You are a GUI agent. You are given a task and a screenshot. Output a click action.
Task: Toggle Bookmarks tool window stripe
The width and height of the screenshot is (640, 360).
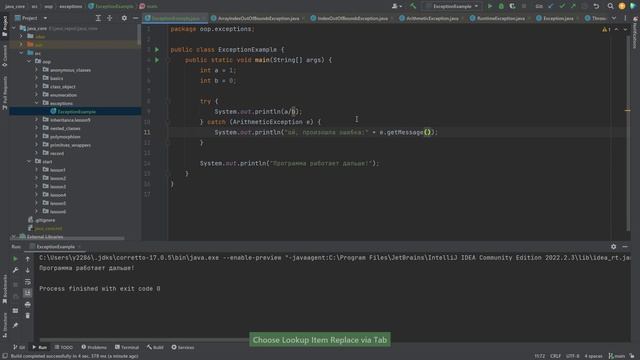point(4,289)
